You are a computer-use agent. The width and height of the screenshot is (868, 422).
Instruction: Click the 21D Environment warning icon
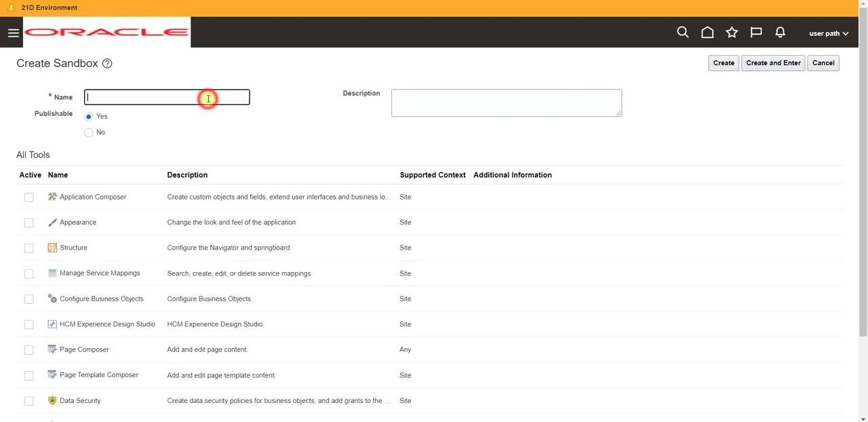click(x=11, y=7)
